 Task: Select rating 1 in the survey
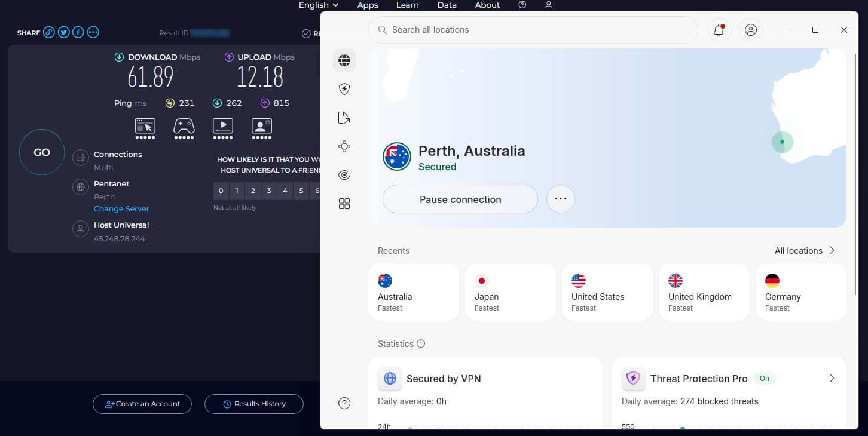click(237, 191)
